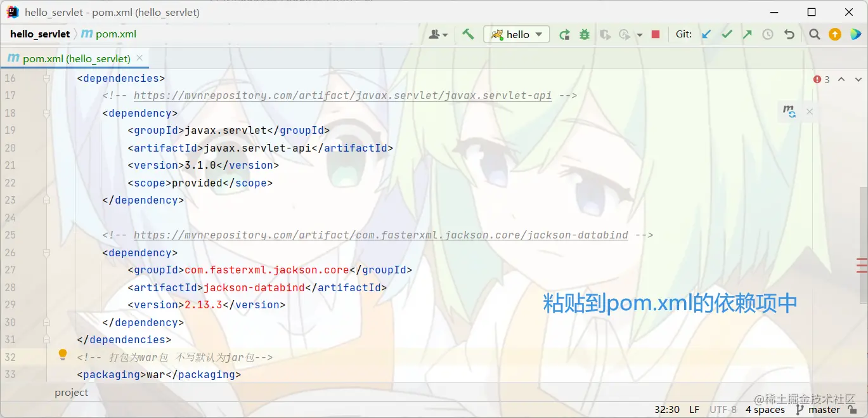Stop the running process with the red square
The width and height of the screenshot is (868, 418).
(656, 35)
